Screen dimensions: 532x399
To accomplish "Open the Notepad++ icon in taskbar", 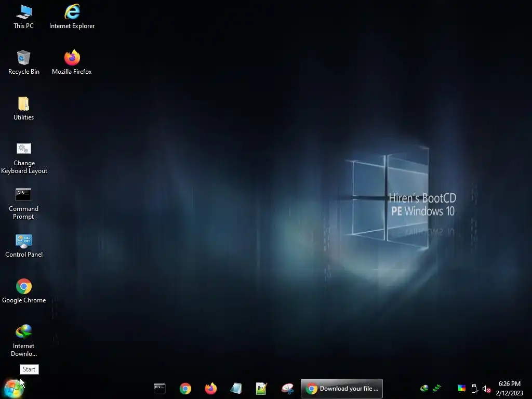I will 262,388.
